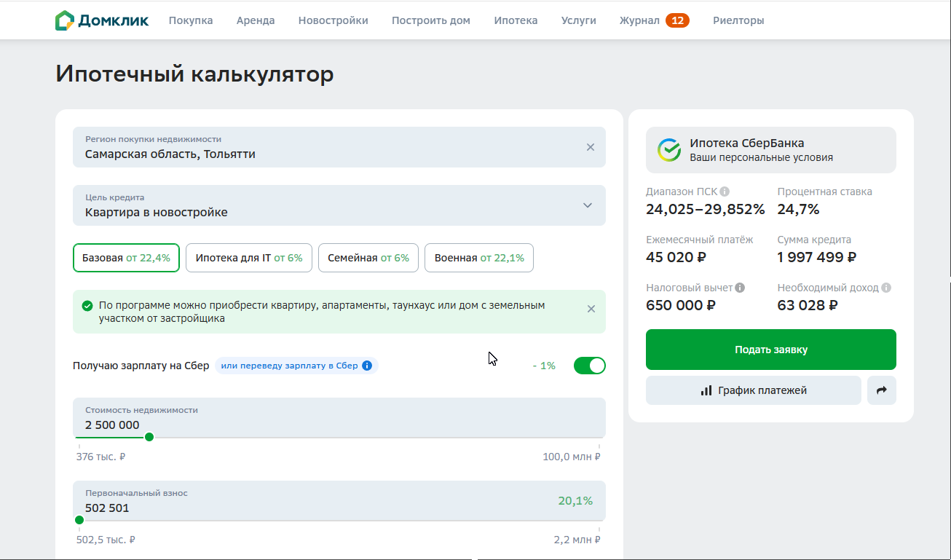The width and height of the screenshot is (951, 560).
Task: Click the 20,1% down payment percentage
Action: (x=575, y=501)
